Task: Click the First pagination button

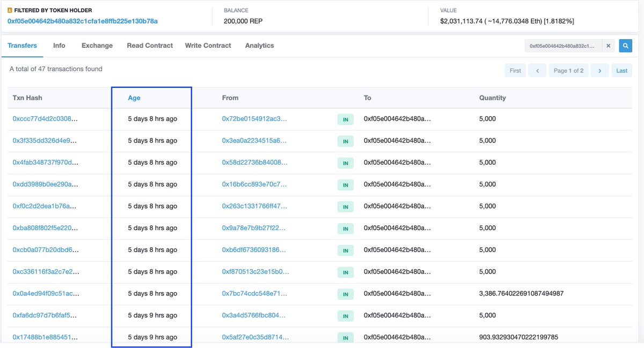Action: tap(515, 70)
